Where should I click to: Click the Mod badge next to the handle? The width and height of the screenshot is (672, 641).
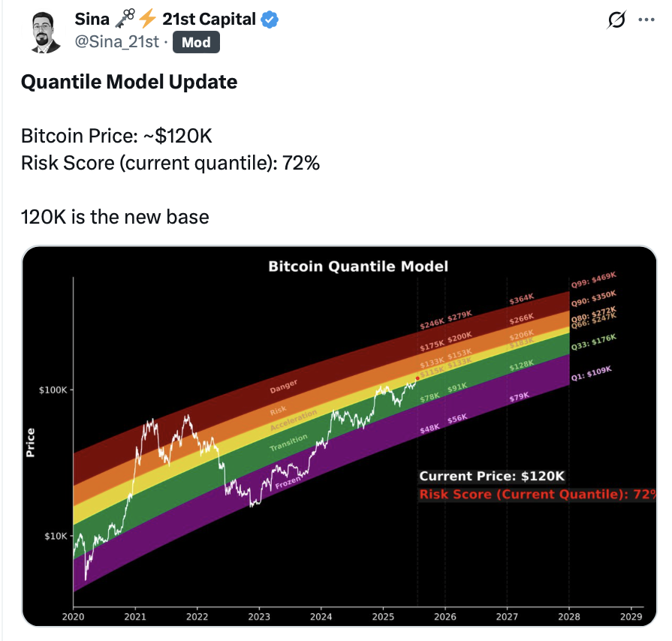pos(196,43)
